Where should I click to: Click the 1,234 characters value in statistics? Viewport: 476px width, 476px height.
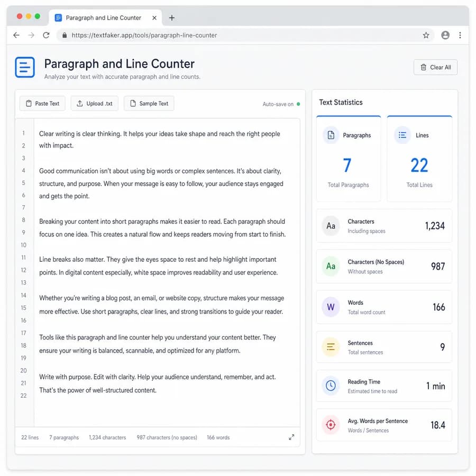435,226
